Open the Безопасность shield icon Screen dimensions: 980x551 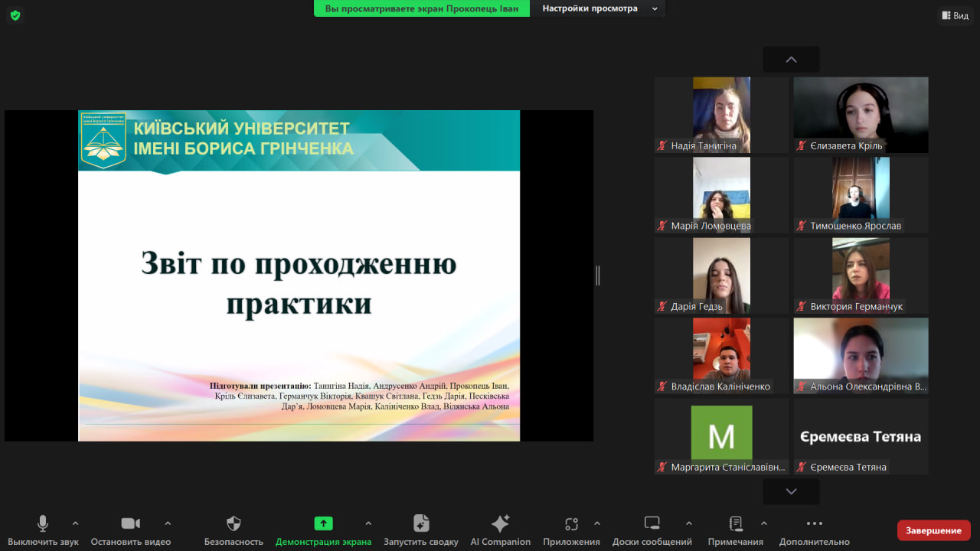[234, 523]
